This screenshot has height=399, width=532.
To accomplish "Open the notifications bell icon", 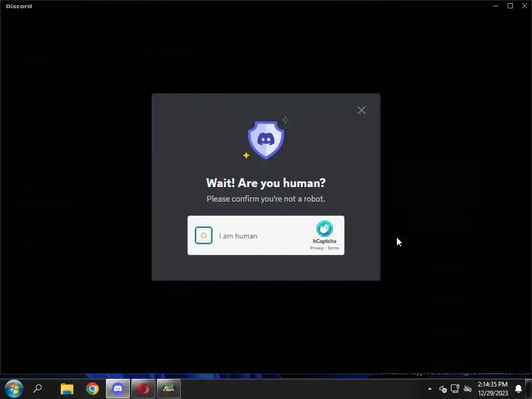I will [518, 389].
